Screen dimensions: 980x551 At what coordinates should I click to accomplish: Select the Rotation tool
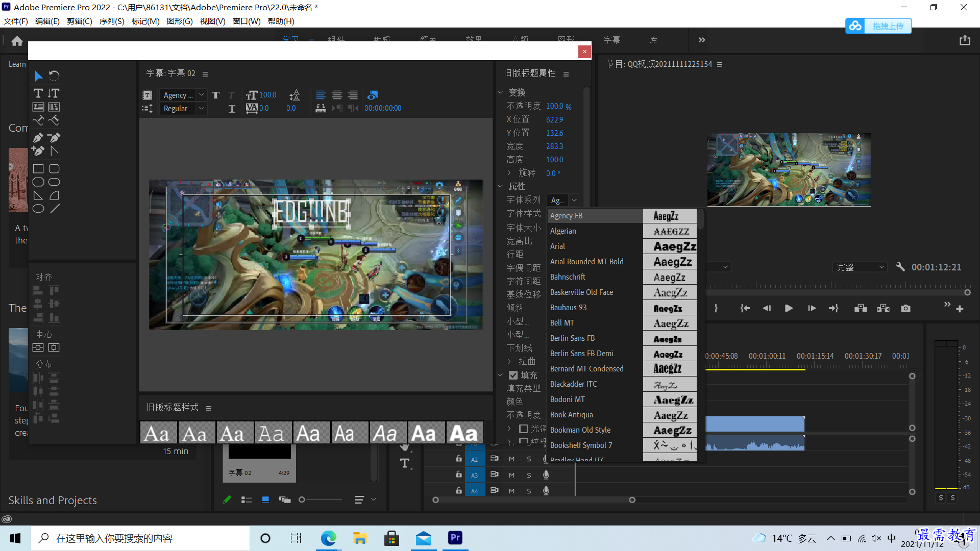coord(54,76)
